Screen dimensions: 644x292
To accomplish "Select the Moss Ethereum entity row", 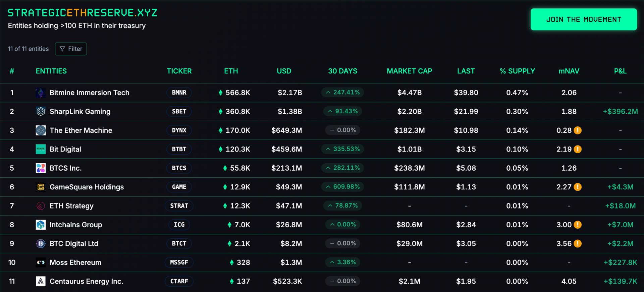I will click(x=322, y=262).
